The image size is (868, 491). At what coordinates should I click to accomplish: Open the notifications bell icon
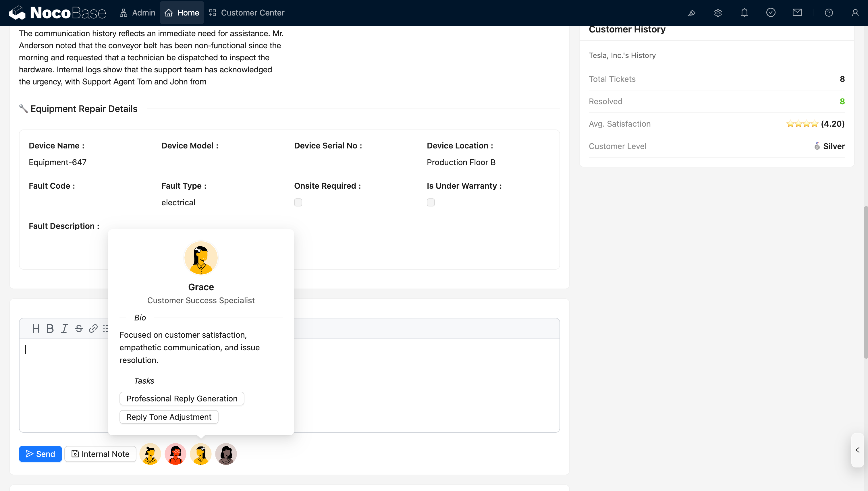(744, 13)
